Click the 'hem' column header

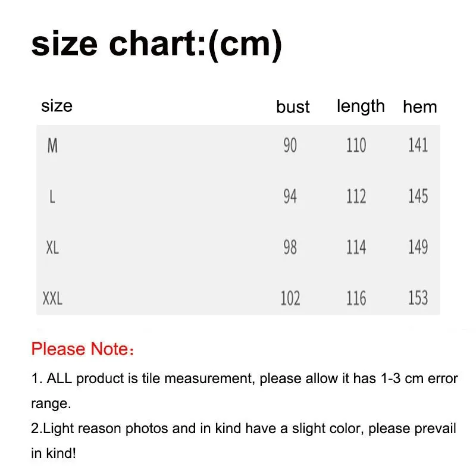419,107
